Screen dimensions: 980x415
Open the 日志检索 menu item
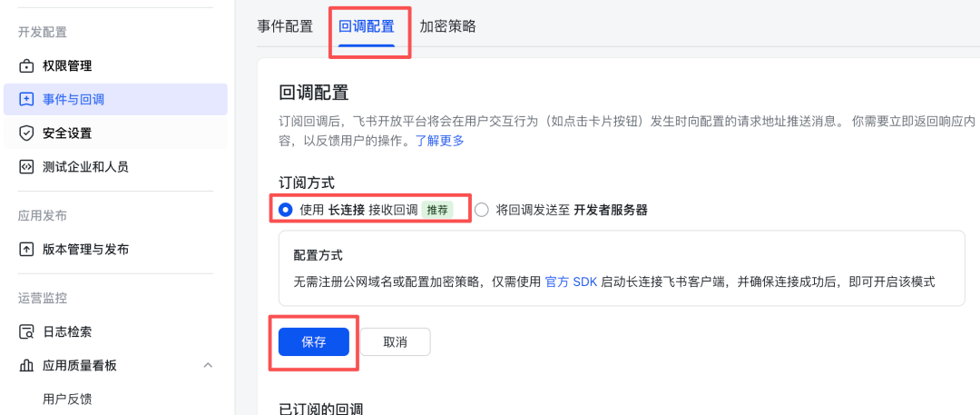pos(67,332)
